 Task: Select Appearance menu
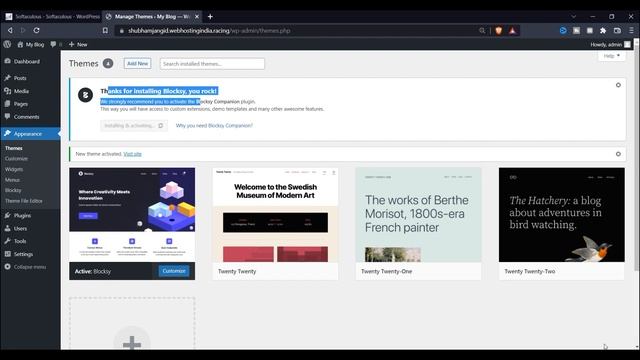[30, 133]
